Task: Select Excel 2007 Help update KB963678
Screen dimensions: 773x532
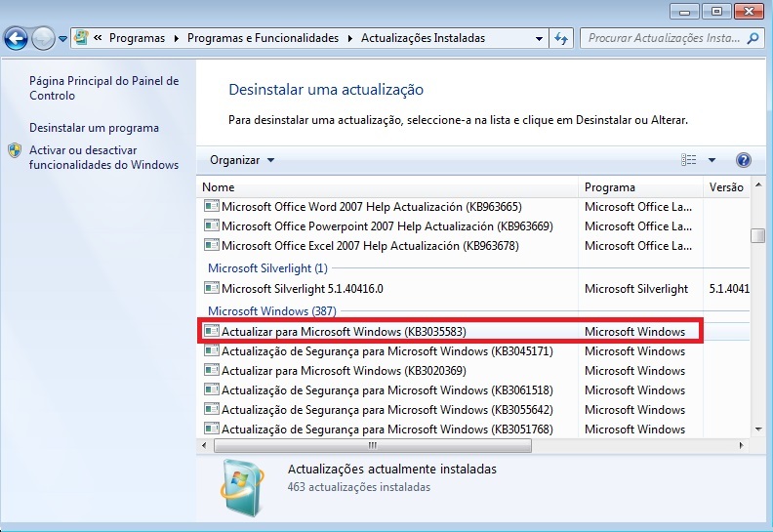Action: (x=473, y=246)
